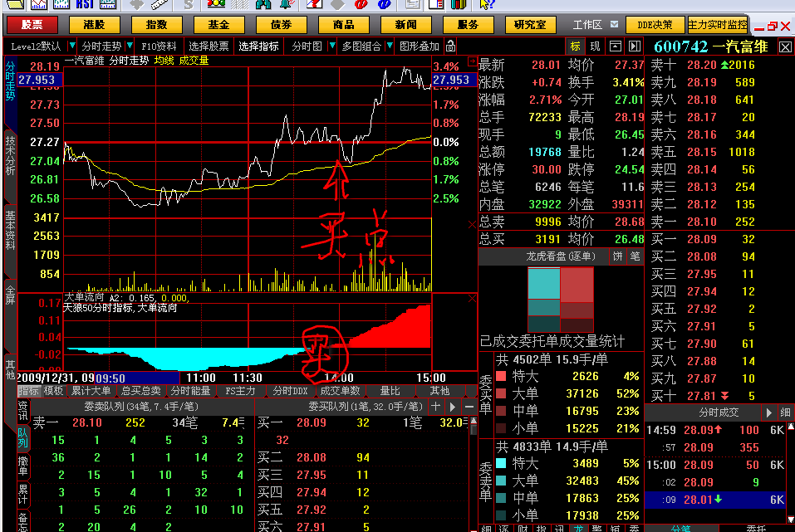Viewport: 795px width, 532px height.
Task: Expand the 分时走势 dropdown arrow
Action: pyautogui.click(x=130, y=46)
